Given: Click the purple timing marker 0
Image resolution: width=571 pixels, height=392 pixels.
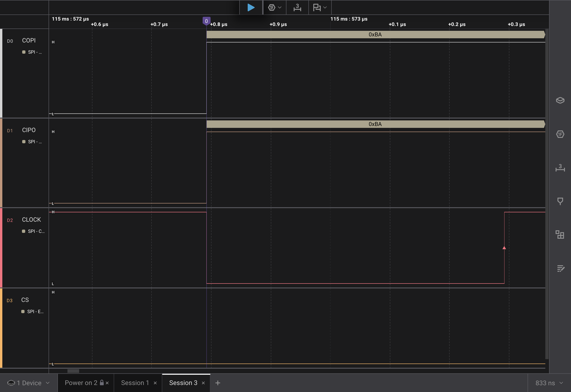Looking at the screenshot, I should click(206, 21).
